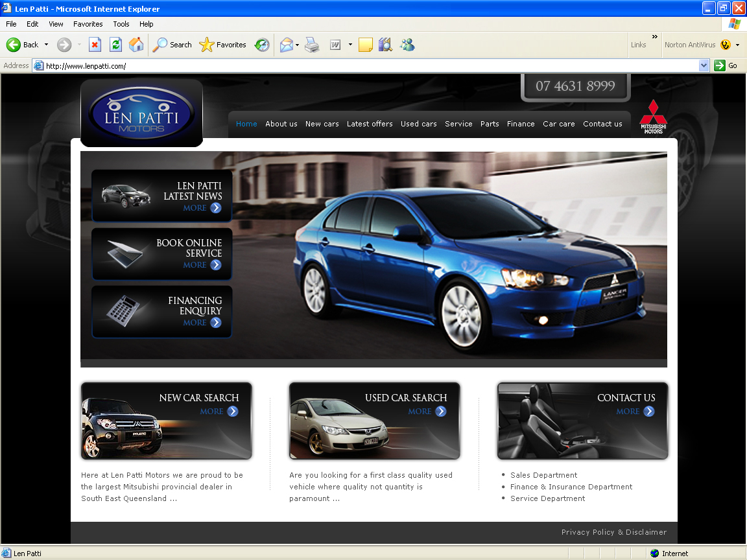The height and width of the screenshot is (560, 747).
Task: Open the Edit button dropdown arrow
Action: [350, 45]
